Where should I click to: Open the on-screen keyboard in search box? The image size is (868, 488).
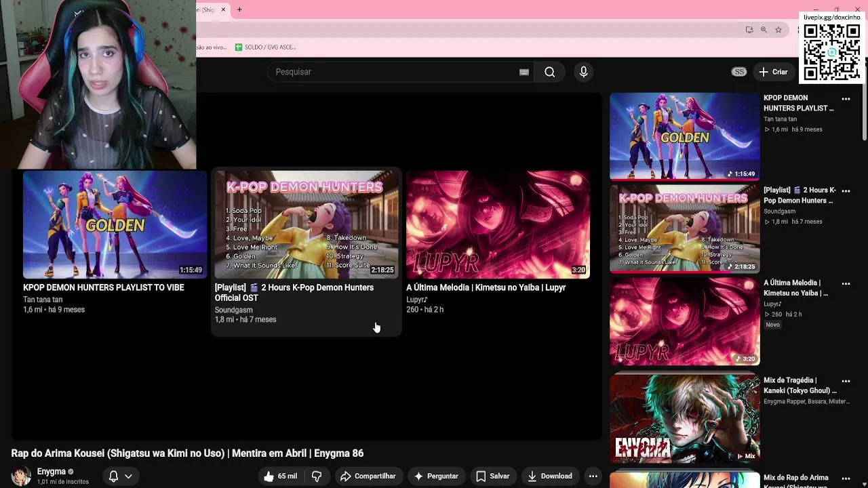click(524, 72)
